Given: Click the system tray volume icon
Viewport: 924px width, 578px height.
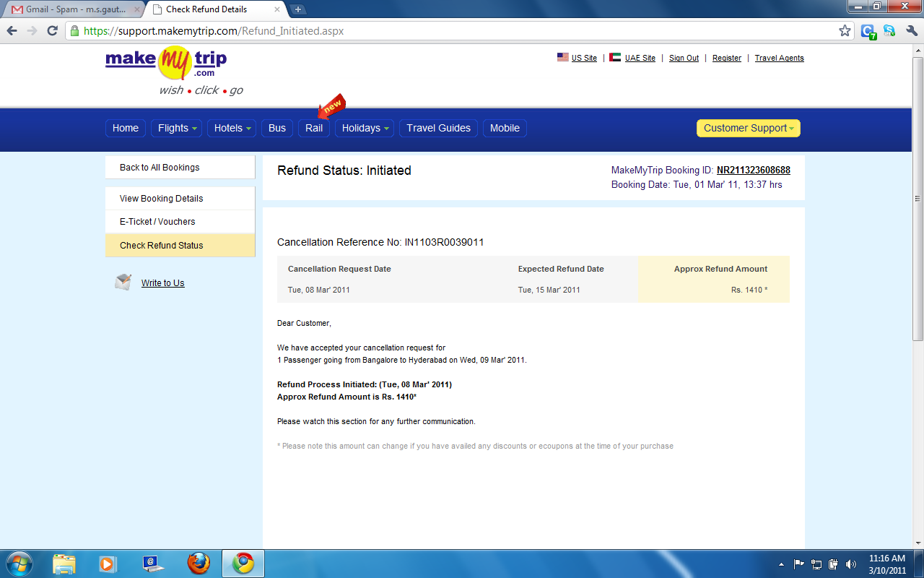Looking at the screenshot, I should click(851, 564).
